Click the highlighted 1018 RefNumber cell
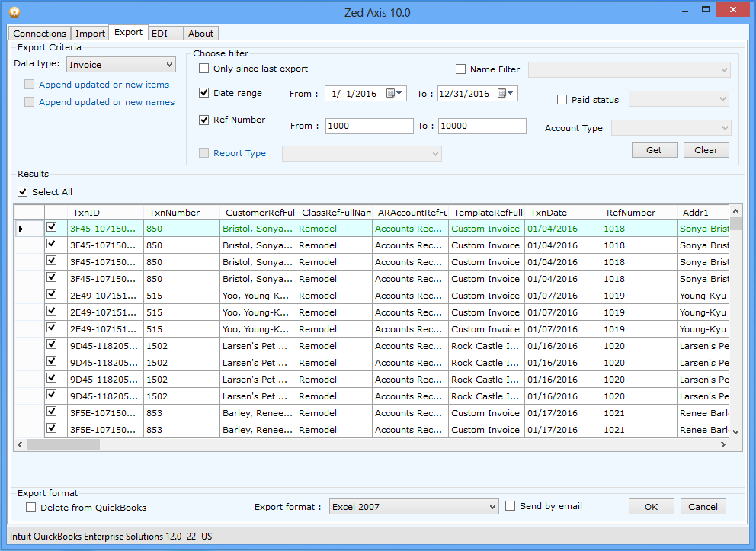756x551 pixels. (639, 229)
